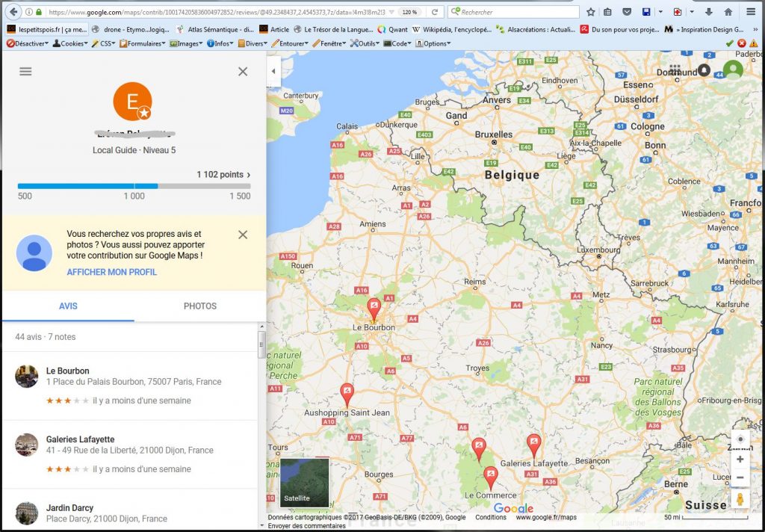Open the Le Bourbon review entry

(x=67, y=371)
